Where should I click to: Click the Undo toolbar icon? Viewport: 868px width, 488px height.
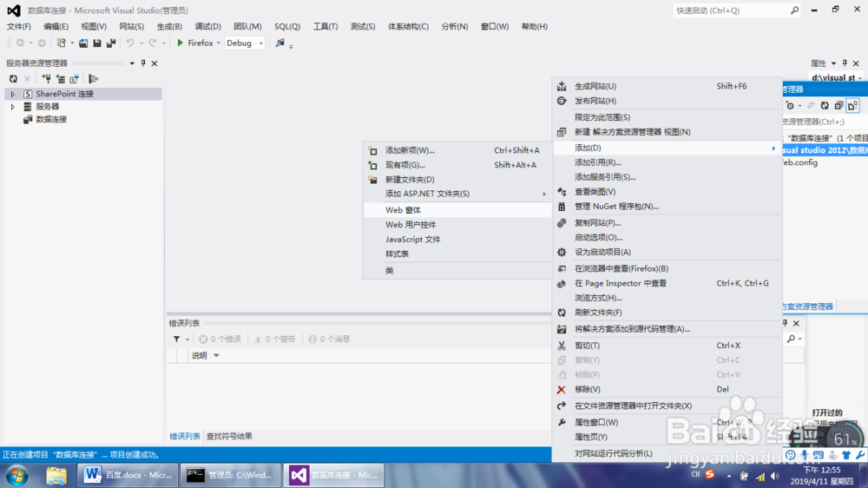pyautogui.click(x=130, y=43)
